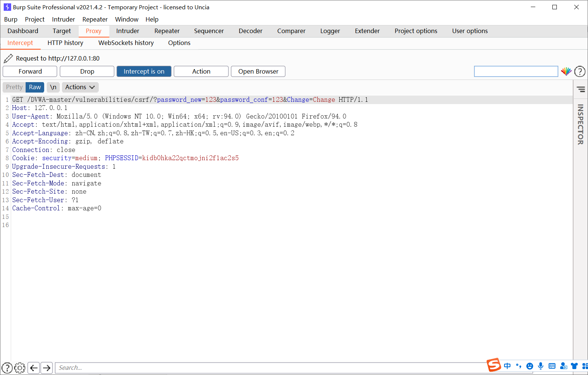
Task: Open the inspector hamburger menu icon
Action: coord(581,89)
